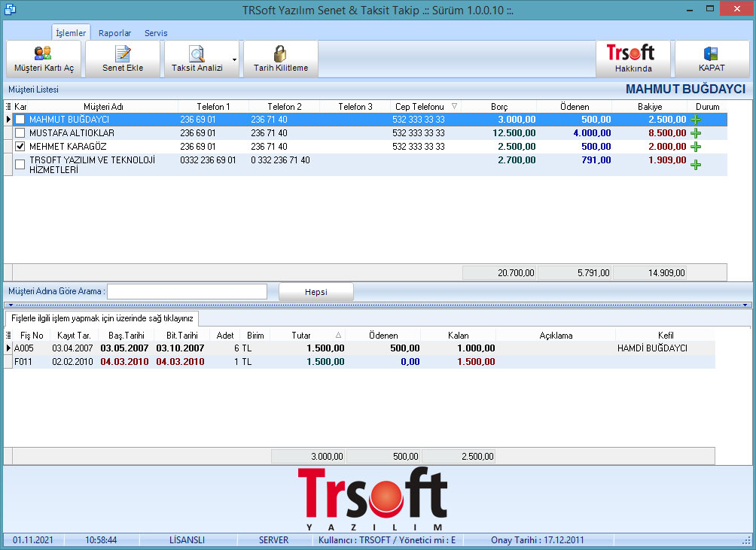
Task: Sort by Müşteri Adı column header
Action: (x=103, y=106)
